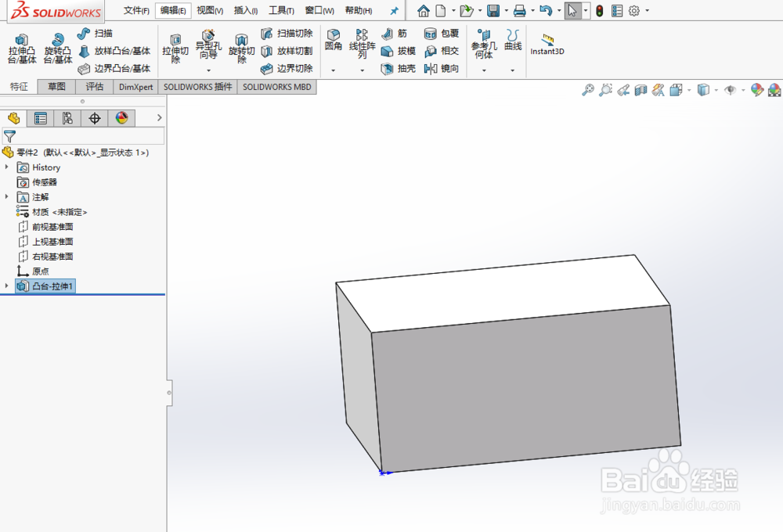Open the 插入 menu

[244, 9]
